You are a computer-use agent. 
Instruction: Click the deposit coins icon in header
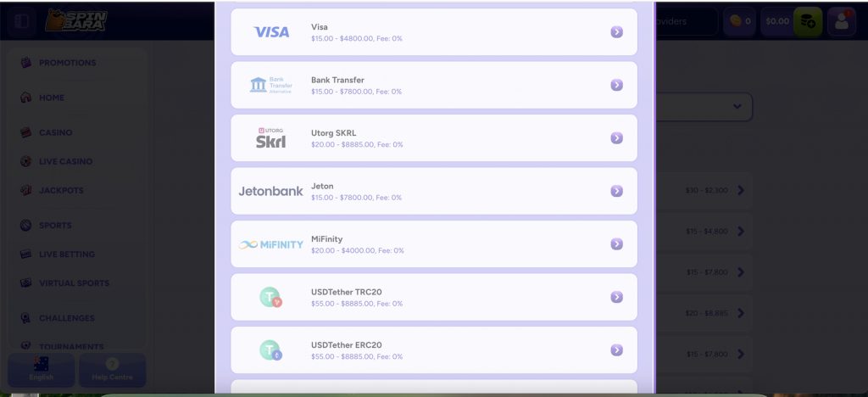pos(808,21)
